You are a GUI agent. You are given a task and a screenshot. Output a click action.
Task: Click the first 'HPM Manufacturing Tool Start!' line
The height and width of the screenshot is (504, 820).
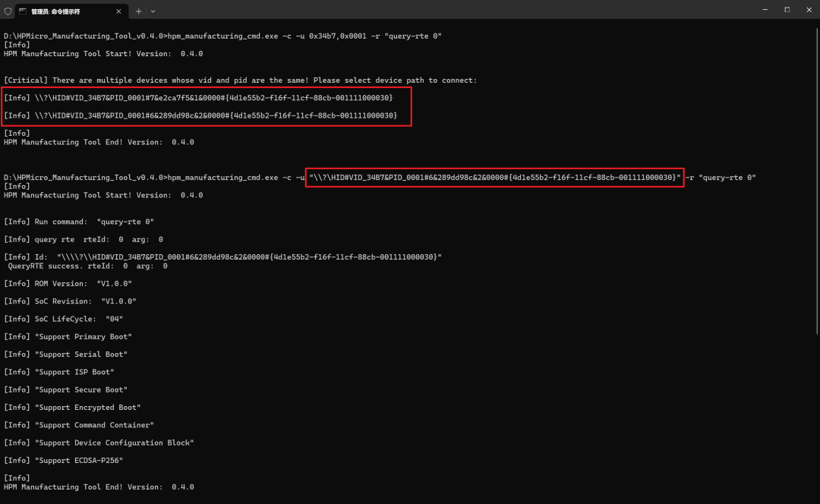[x=103, y=54]
